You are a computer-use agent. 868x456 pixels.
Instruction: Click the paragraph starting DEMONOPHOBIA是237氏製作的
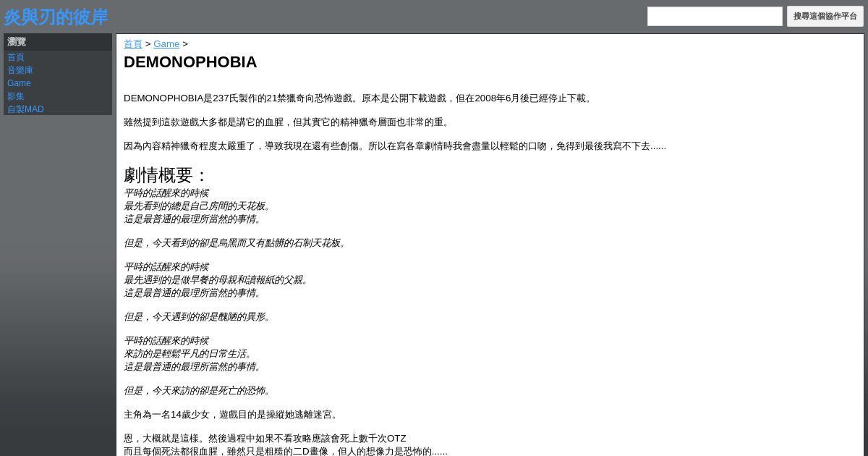click(359, 98)
